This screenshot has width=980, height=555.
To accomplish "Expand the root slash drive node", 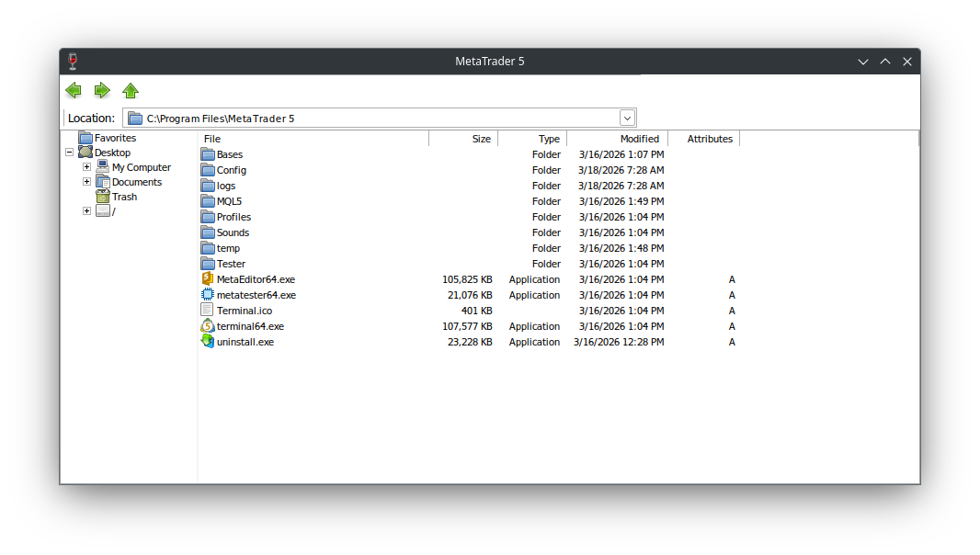I will (x=86, y=211).
